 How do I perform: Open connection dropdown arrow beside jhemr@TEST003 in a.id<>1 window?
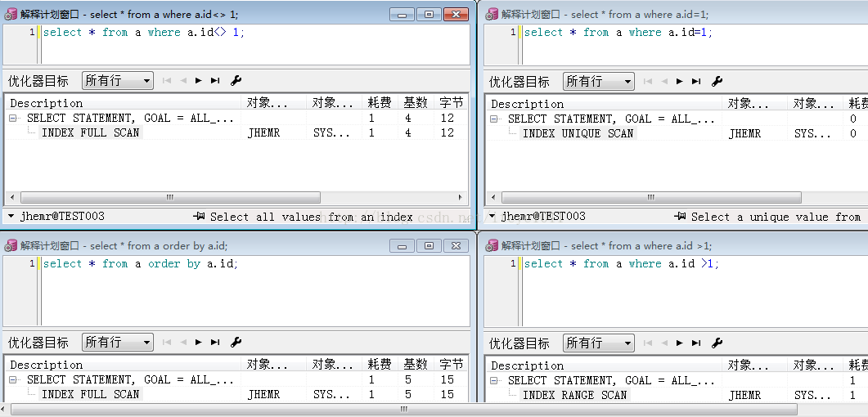11,216
